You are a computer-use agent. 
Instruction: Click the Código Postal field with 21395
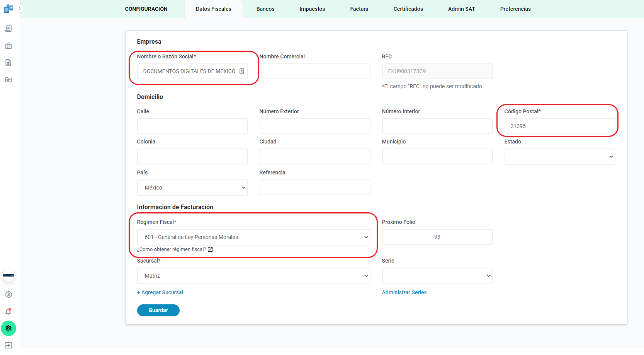(x=560, y=126)
